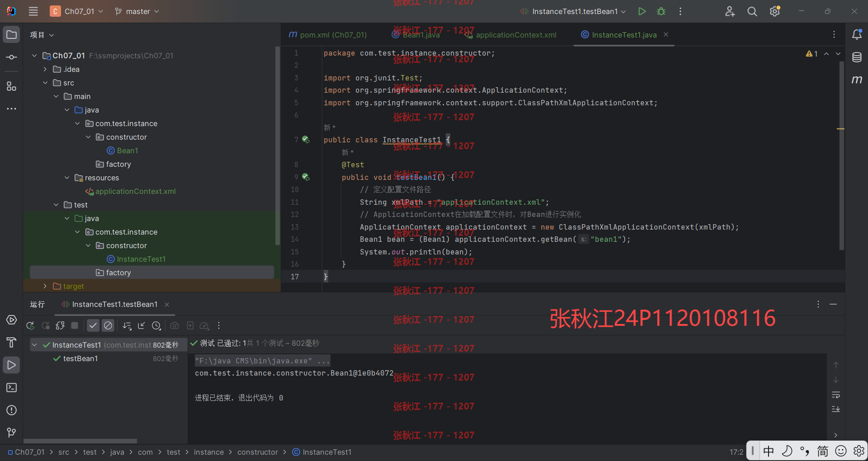Open Build hammer tool window

12,343
